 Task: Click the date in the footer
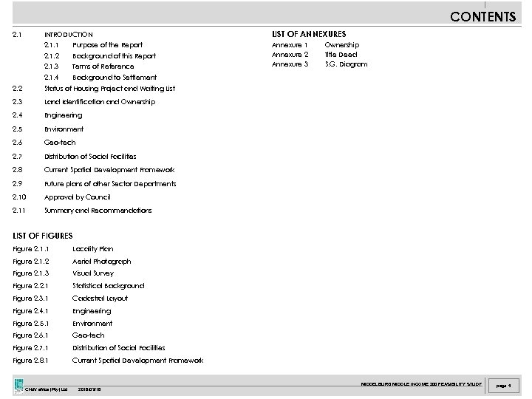click(89, 389)
